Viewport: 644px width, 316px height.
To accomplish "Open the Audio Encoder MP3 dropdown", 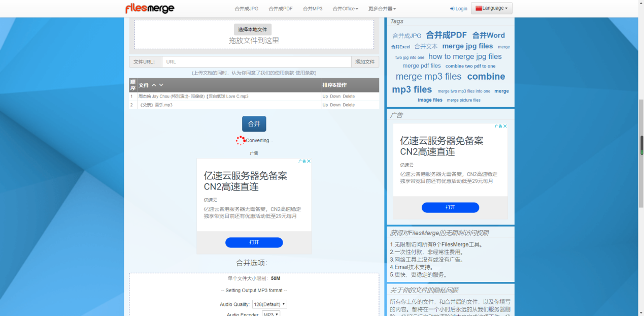I will tap(271, 314).
